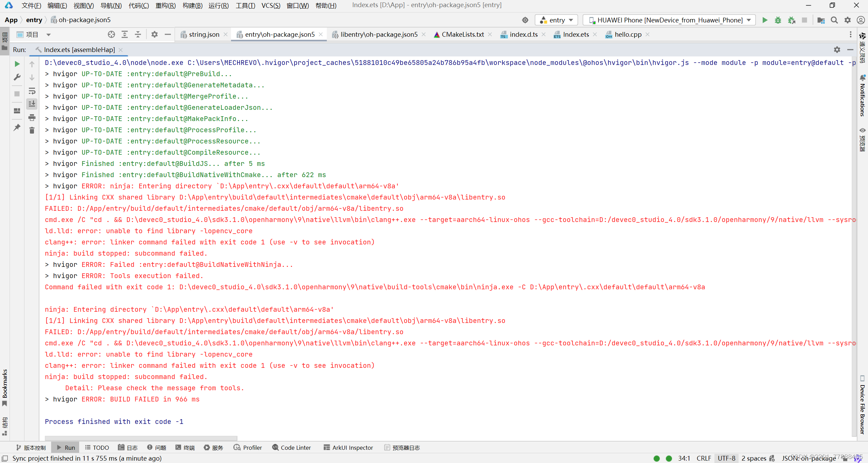
Task: Click the Search Everywhere magnifier icon
Action: [x=834, y=20]
